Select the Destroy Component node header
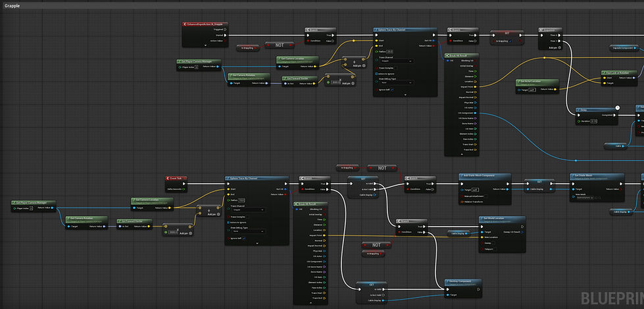Image resolution: width=644 pixels, height=309 pixels. pyautogui.click(x=463, y=282)
